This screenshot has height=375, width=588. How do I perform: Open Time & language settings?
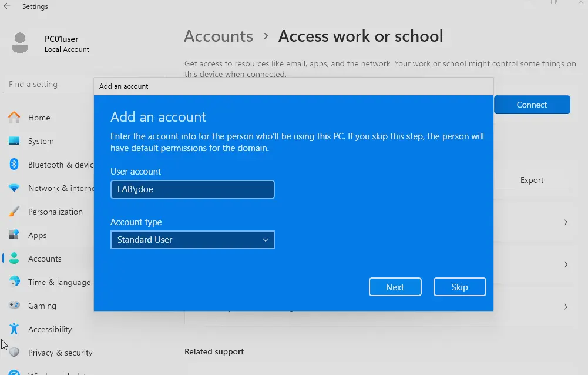tap(59, 282)
